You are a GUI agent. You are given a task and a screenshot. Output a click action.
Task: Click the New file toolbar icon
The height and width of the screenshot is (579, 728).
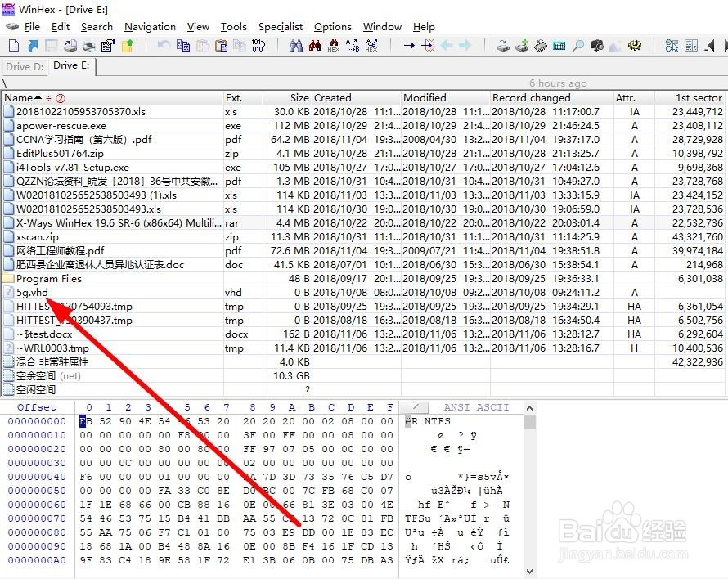[14, 46]
